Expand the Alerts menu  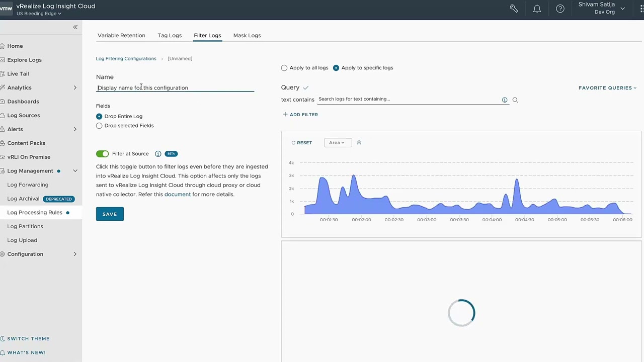(x=75, y=129)
